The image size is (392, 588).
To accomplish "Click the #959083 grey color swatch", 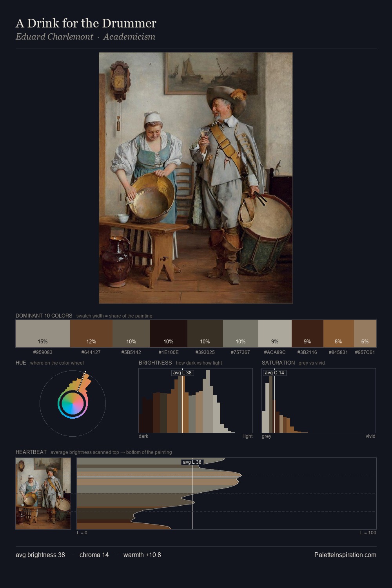I will 43,334.
